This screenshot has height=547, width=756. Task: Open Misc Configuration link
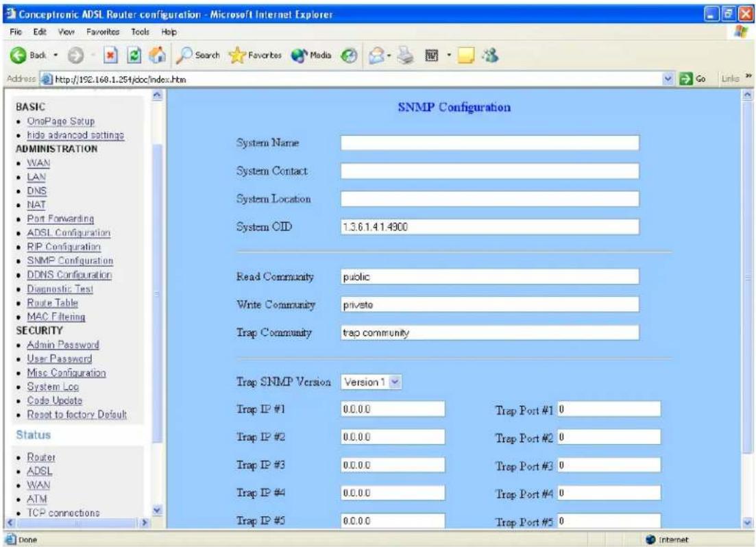[x=66, y=373]
